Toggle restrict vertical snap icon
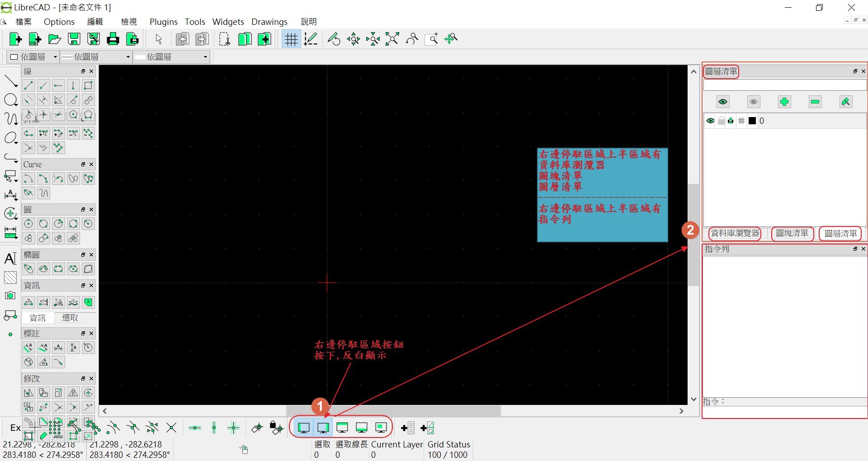 coord(214,428)
